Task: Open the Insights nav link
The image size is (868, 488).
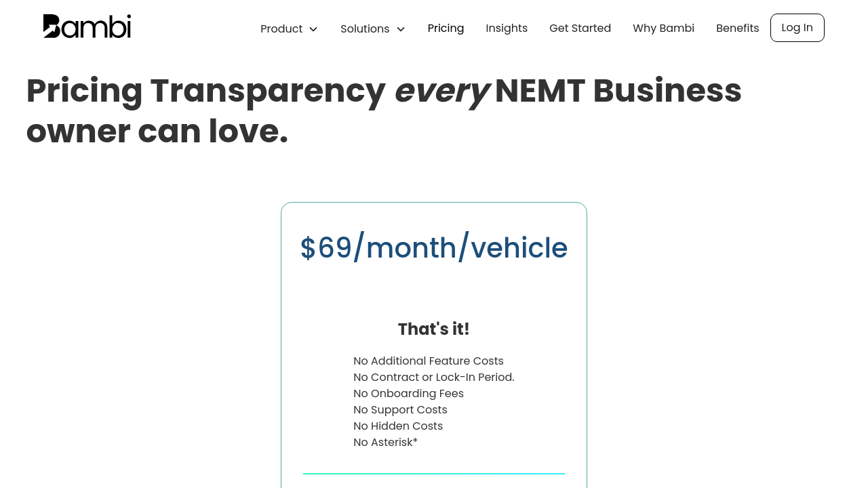Action: coord(507,28)
